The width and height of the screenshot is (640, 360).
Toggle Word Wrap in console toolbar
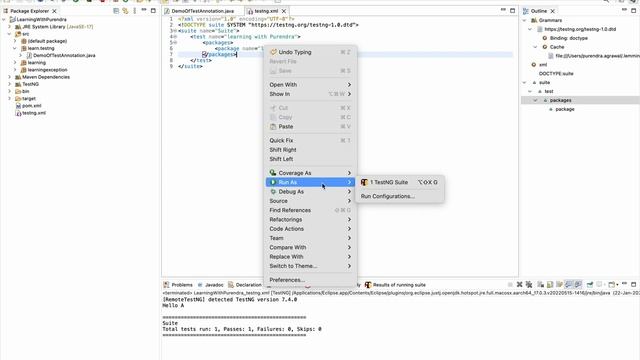tap(559, 284)
